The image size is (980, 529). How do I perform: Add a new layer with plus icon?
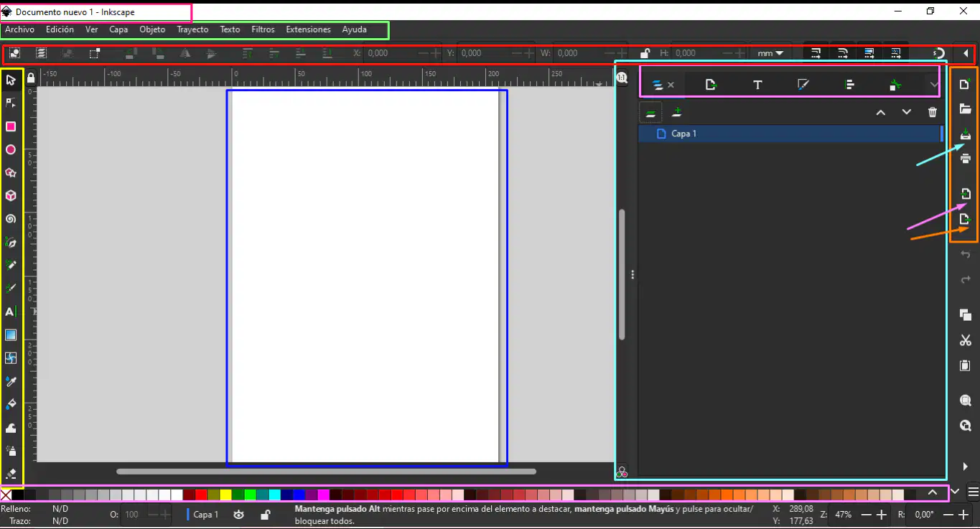click(x=676, y=112)
